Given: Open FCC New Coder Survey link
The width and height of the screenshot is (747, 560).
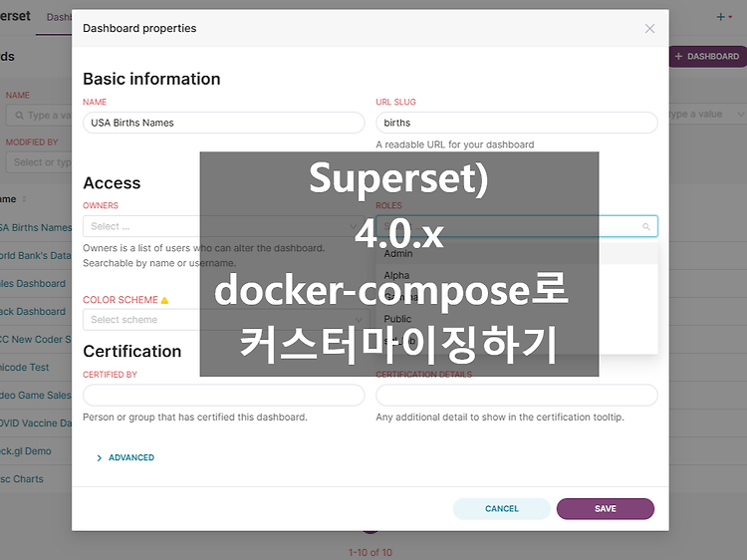Looking at the screenshot, I should pyautogui.click(x=35, y=340).
